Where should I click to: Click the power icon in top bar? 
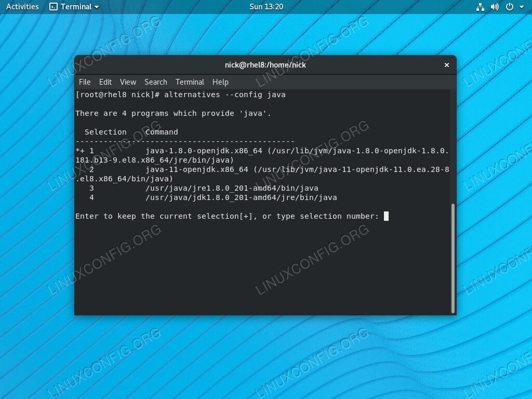(509, 7)
